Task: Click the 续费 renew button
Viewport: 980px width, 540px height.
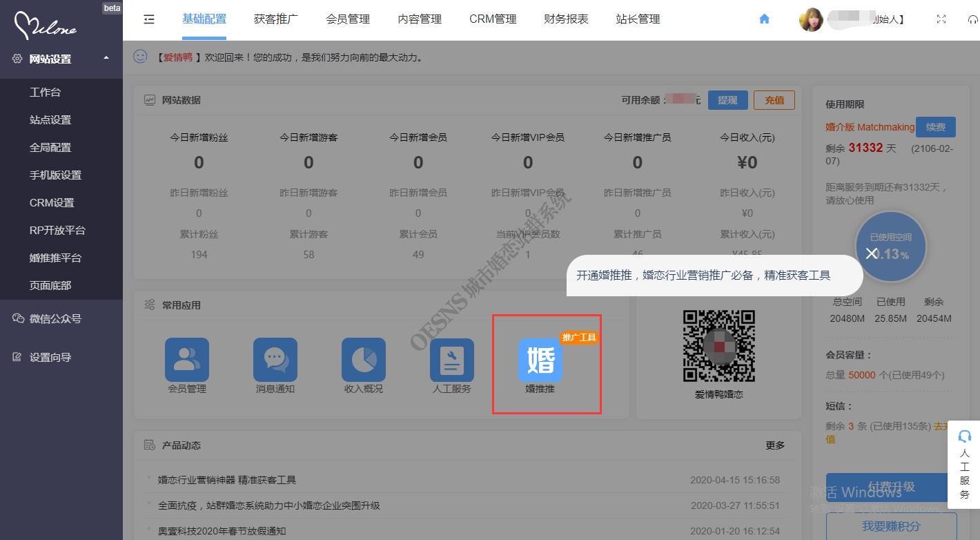Action: tap(936, 127)
